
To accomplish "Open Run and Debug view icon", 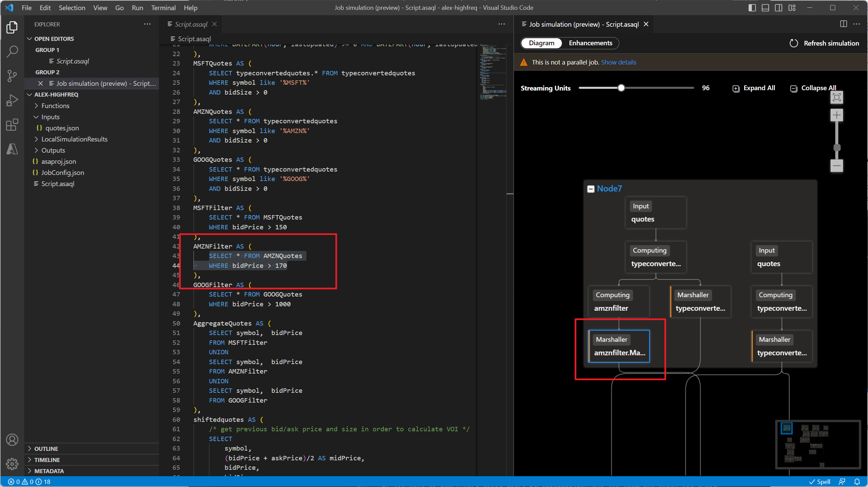I will tap(12, 100).
